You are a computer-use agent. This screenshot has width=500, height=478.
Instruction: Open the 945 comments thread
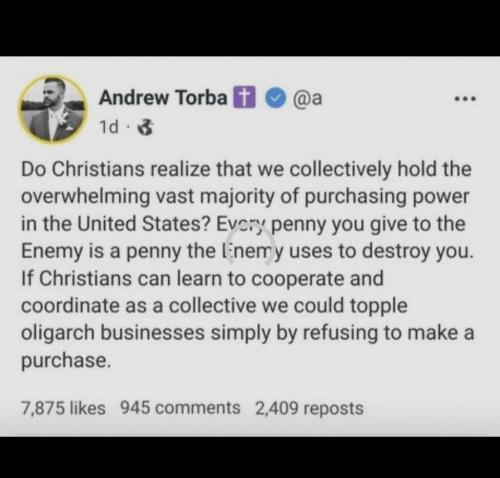point(180,408)
